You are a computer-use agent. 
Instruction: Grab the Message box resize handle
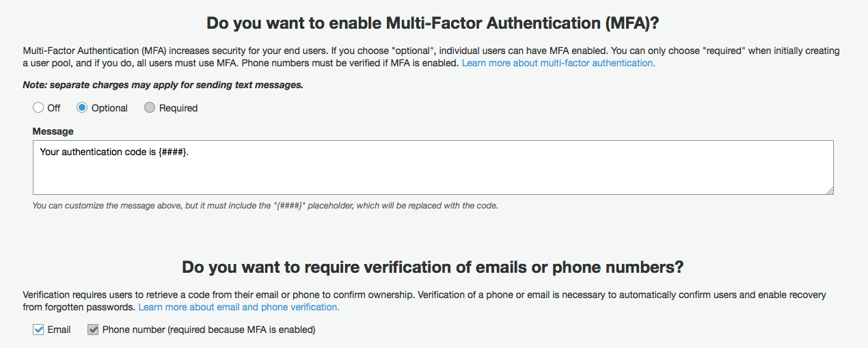830,191
